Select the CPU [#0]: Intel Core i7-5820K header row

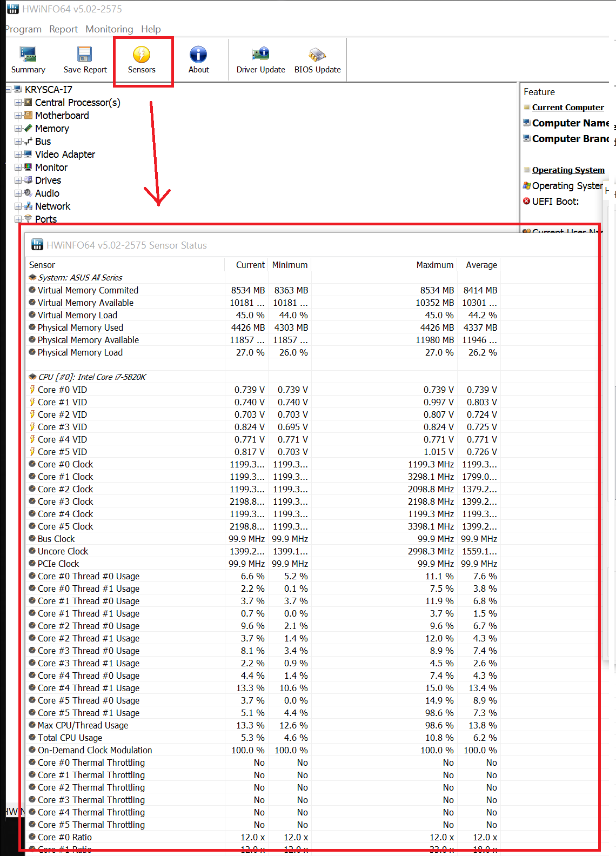[x=263, y=377]
